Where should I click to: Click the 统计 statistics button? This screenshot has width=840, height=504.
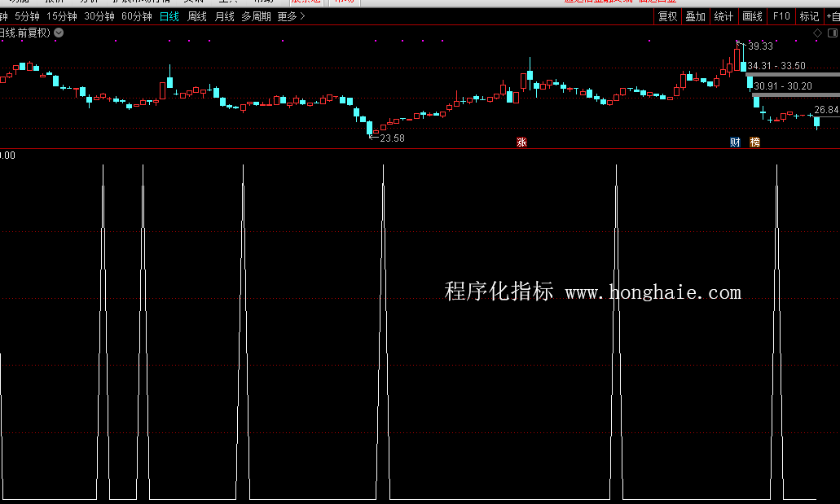click(723, 16)
